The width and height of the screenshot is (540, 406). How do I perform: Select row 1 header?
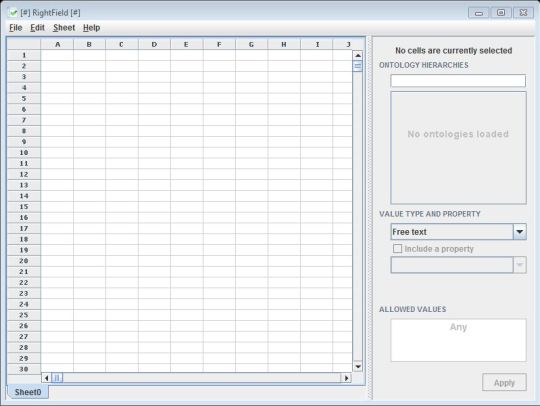(24, 55)
